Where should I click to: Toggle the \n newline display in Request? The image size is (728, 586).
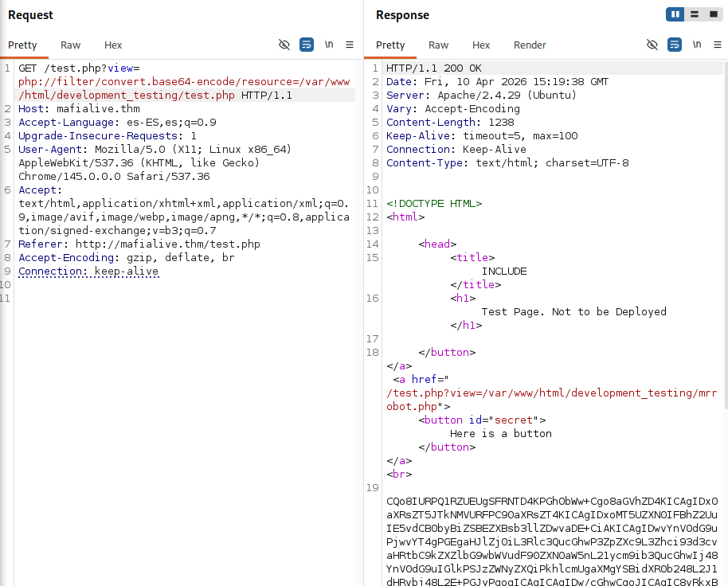tap(329, 45)
